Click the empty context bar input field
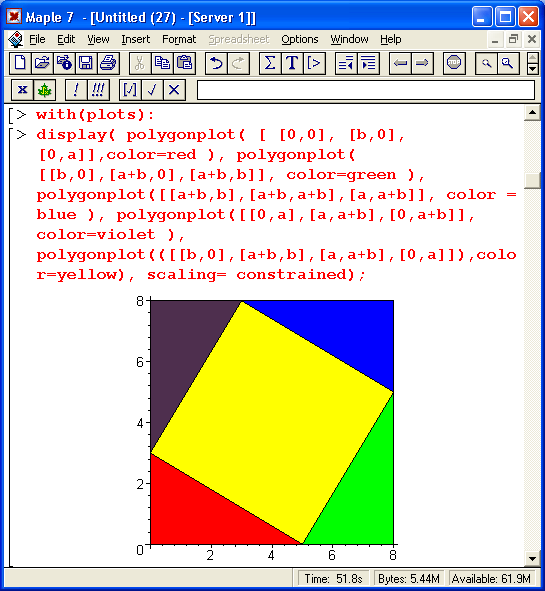This screenshot has height=591, width=545. tap(366, 90)
